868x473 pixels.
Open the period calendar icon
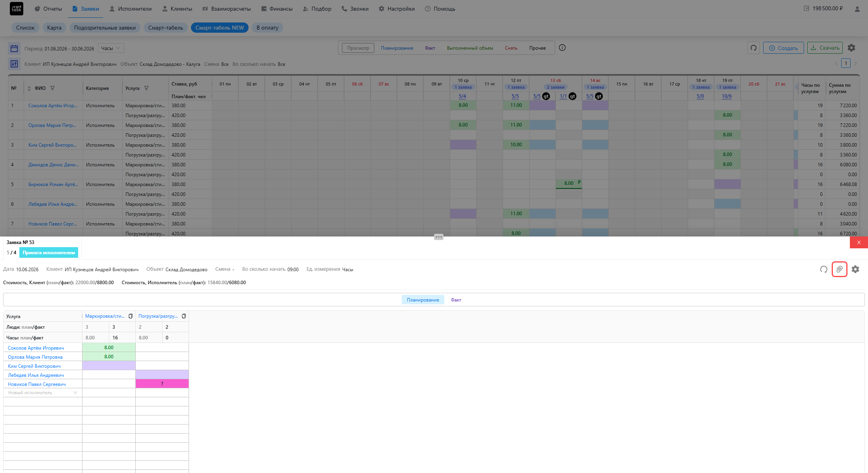(x=14, y=48)
